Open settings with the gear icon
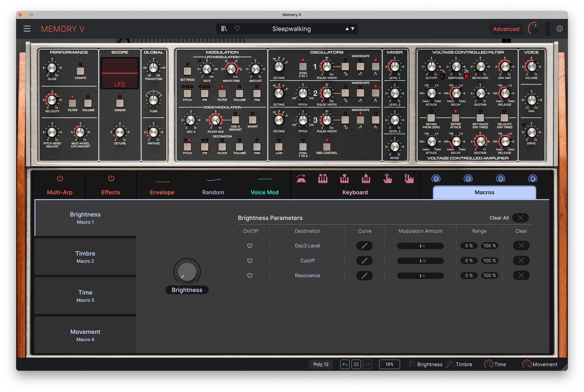This screenshot has height=392, width=584. 559,29
